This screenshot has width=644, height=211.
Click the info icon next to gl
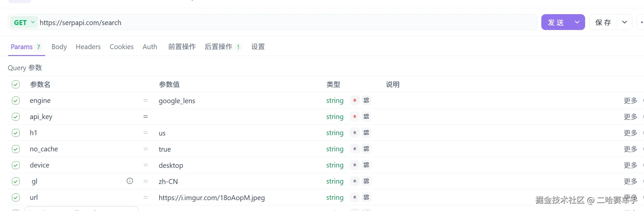130,181
